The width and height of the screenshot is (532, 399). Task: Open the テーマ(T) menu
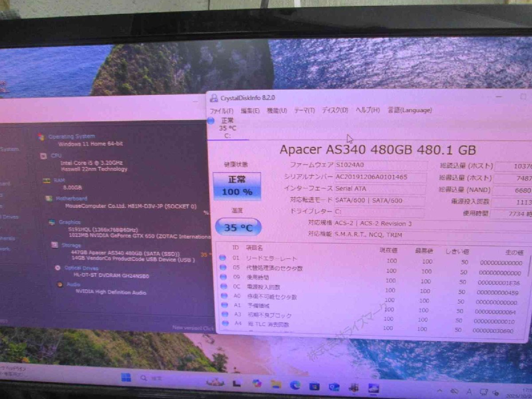[304, 110]
